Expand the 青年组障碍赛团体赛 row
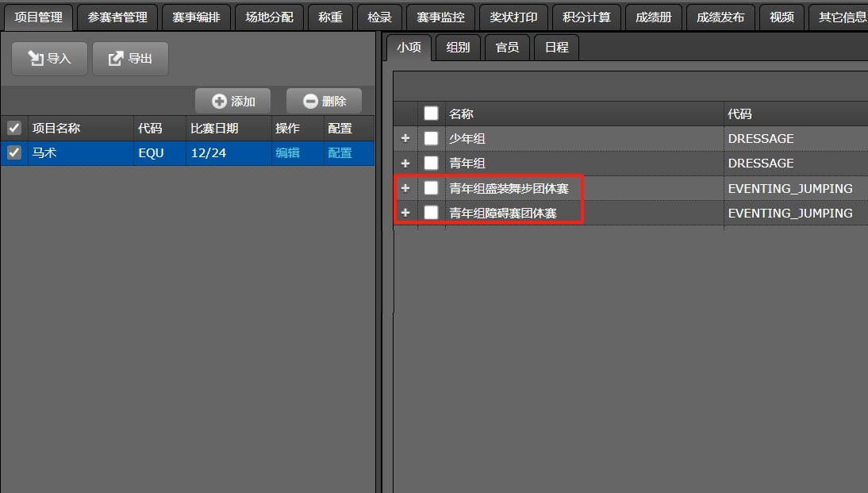 coord(405,213)
